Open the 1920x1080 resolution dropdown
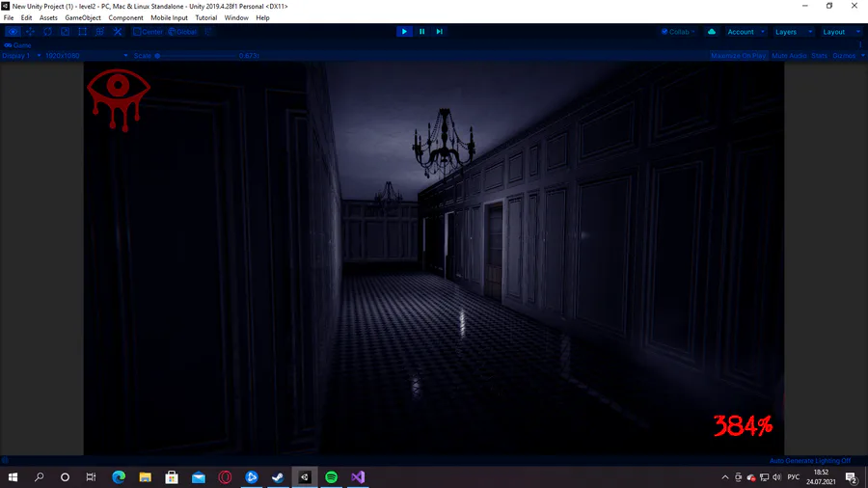The height and width of the screenshot is (488, 868). click(x=87, y=55)
